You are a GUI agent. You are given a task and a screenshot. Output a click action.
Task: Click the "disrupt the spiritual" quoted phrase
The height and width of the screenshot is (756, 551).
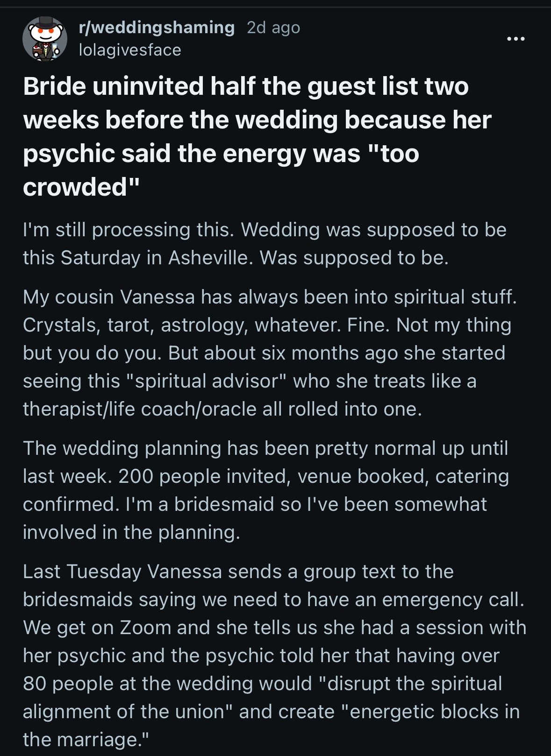coord(412,684)
